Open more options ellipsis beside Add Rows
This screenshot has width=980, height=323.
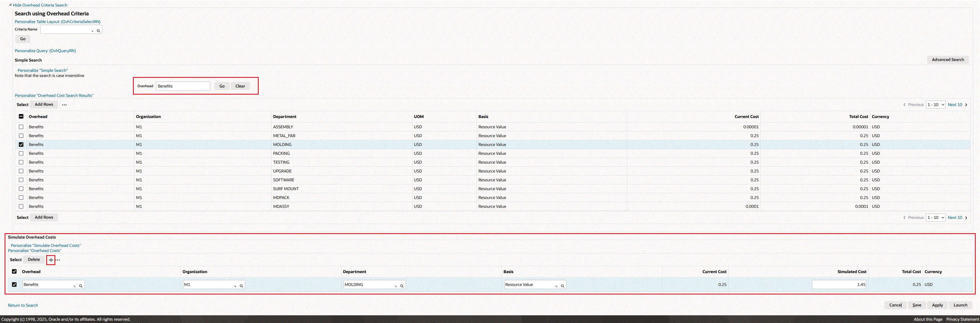[64, 105]
